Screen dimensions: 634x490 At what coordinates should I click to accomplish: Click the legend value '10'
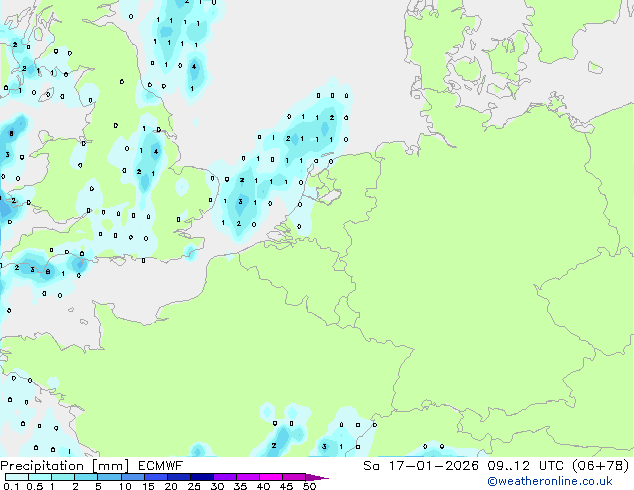[125, 486]
